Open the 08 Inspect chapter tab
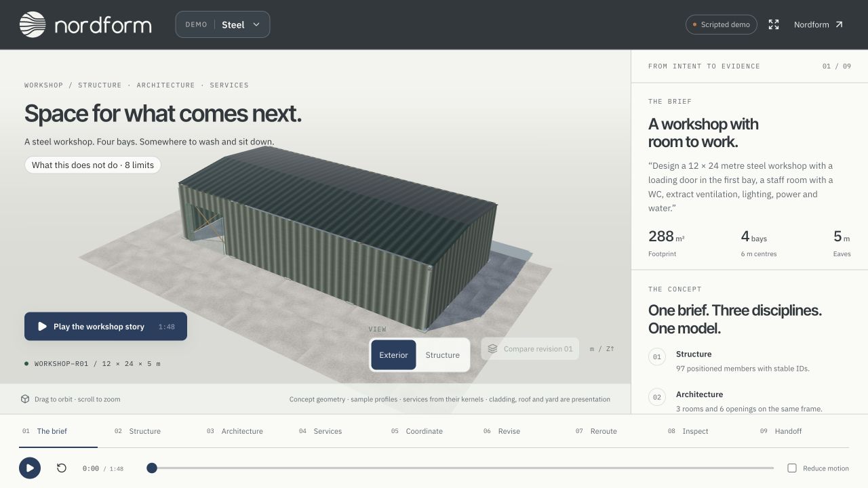Screen dimensions: 868x488 tap(704, 431)
